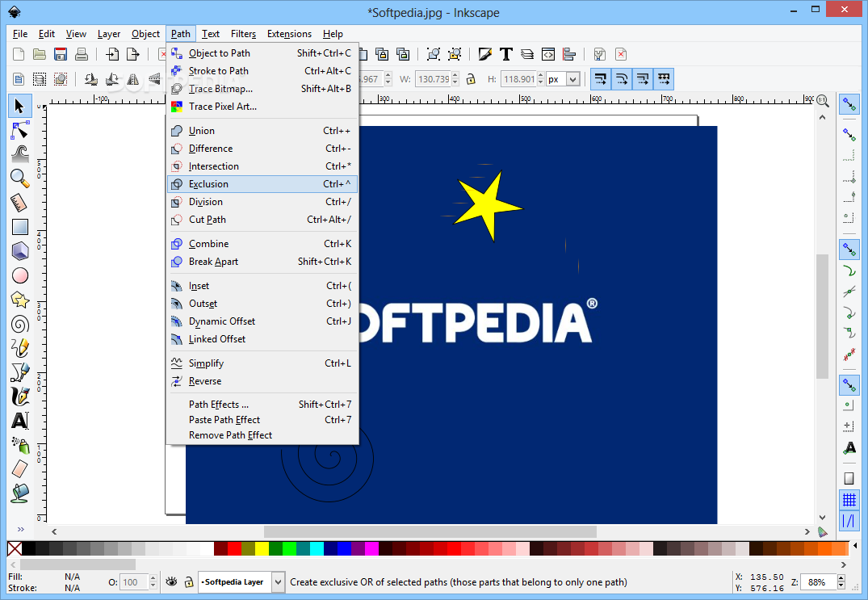The width and height of the screenshot is (868, 600).
Task: Select the Zoom magnifier tool
Action: pyautogui.click(x=19, y=178)
